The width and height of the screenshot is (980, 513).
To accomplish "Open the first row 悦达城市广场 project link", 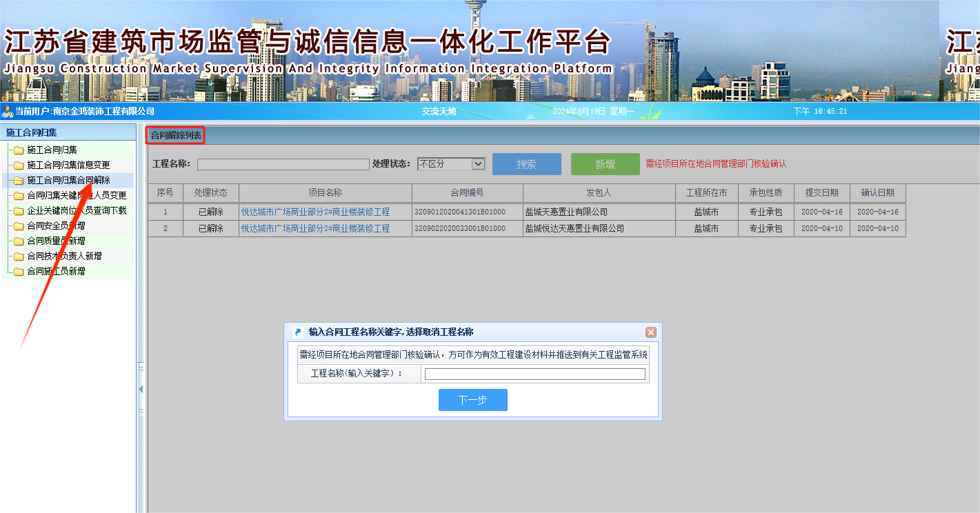I will click(315, 212).
